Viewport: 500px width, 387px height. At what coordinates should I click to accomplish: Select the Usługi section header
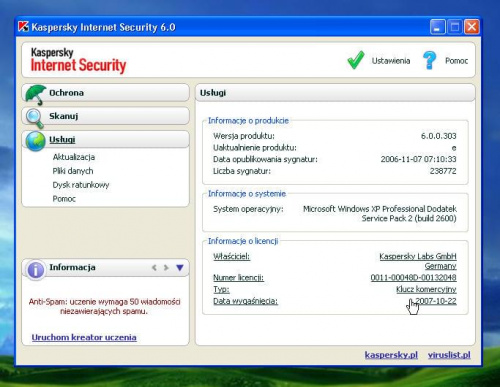click(106, 139)
